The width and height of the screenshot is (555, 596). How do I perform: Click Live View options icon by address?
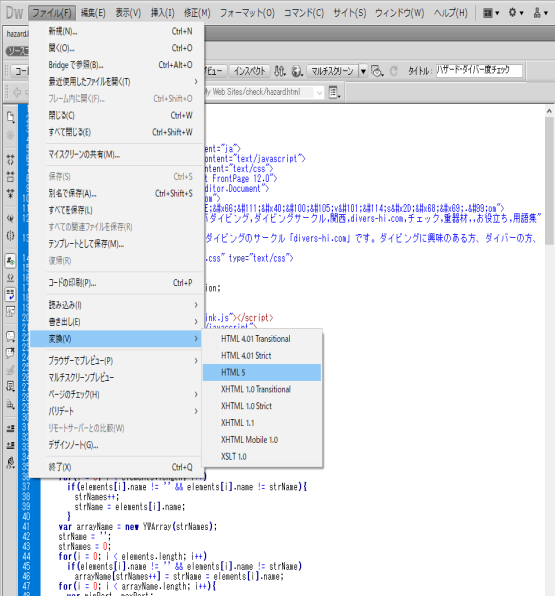(334, 92)
